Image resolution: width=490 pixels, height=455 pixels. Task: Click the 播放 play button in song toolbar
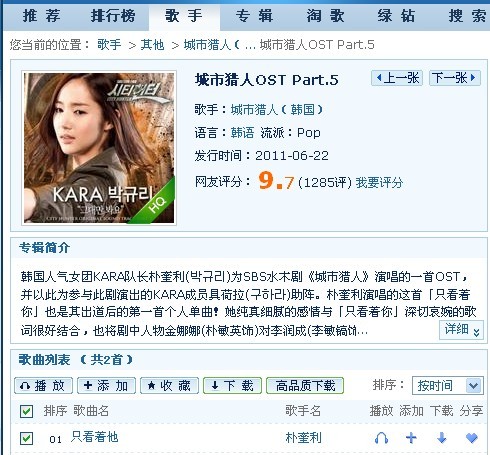(x=44, y=386)
